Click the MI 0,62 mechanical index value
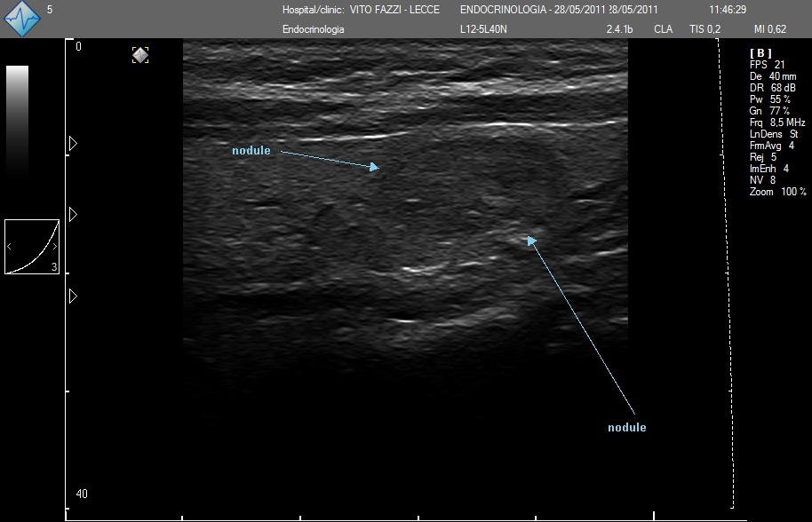Screen dimensions: 812x522 tap(770, 29)
